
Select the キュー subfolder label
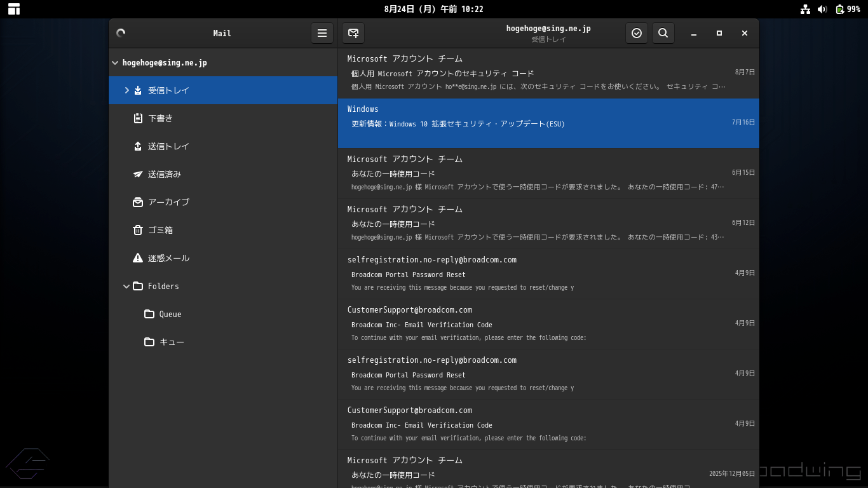coord(172,342)
